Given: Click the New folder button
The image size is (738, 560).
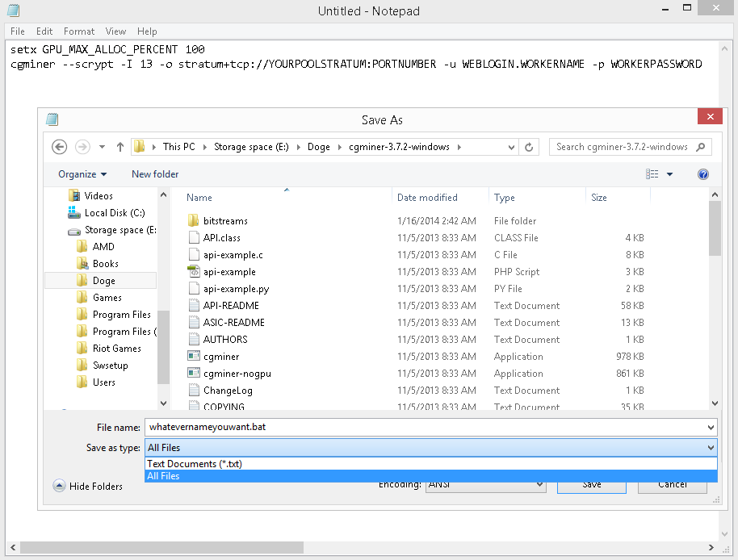Looking at the screenshot, I should click(155, 174).
